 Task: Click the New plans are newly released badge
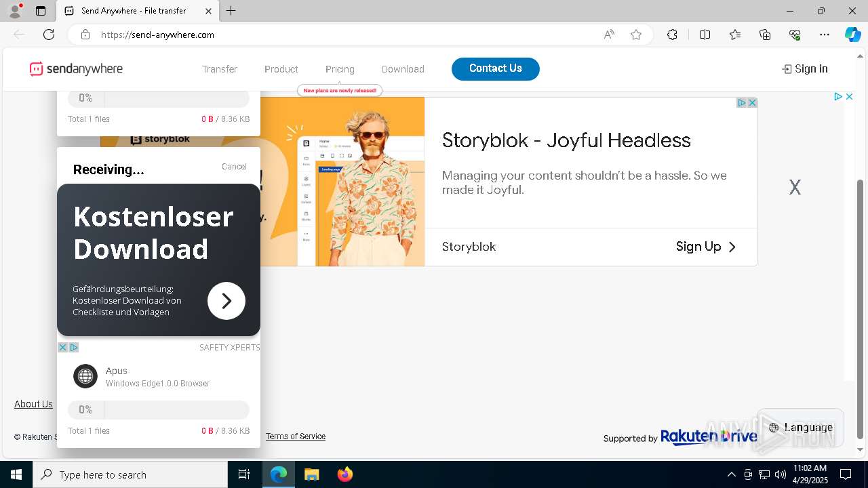point(340,90)
